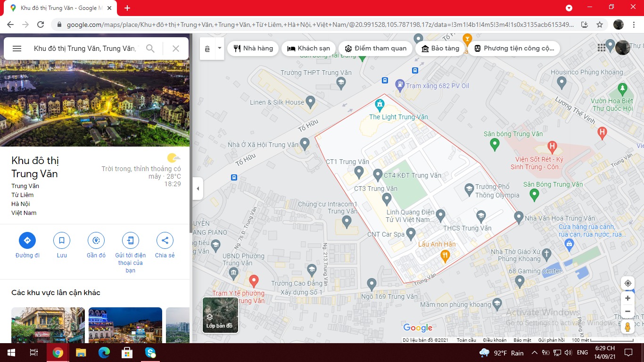Open Street View via the Pegman icon
Image resolution: width=644 pixels, height=362 pixels.
click(x=627, y=327)
